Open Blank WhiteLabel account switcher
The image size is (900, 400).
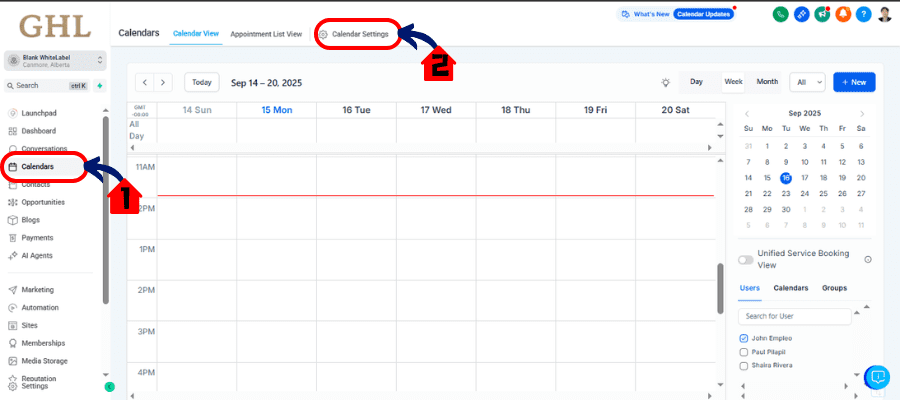tap(55, 61)
